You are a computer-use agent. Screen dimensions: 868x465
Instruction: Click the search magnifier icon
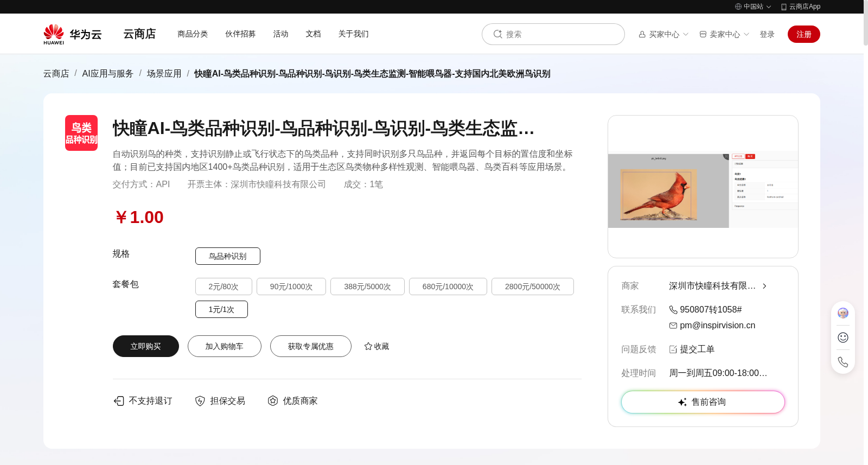(x=497, y=34)
